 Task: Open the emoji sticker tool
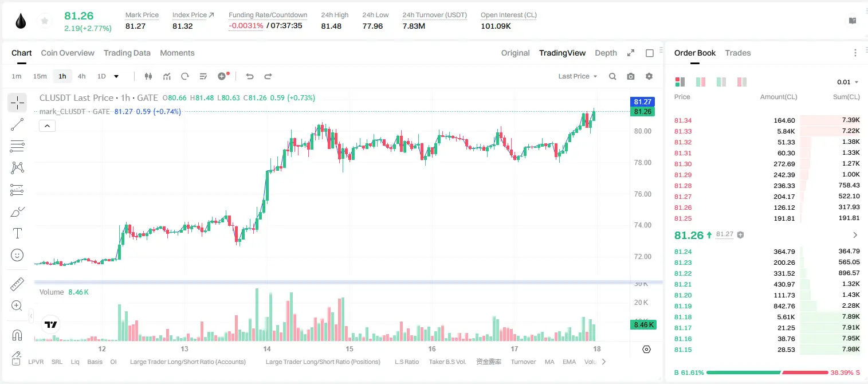pos(17,255)
